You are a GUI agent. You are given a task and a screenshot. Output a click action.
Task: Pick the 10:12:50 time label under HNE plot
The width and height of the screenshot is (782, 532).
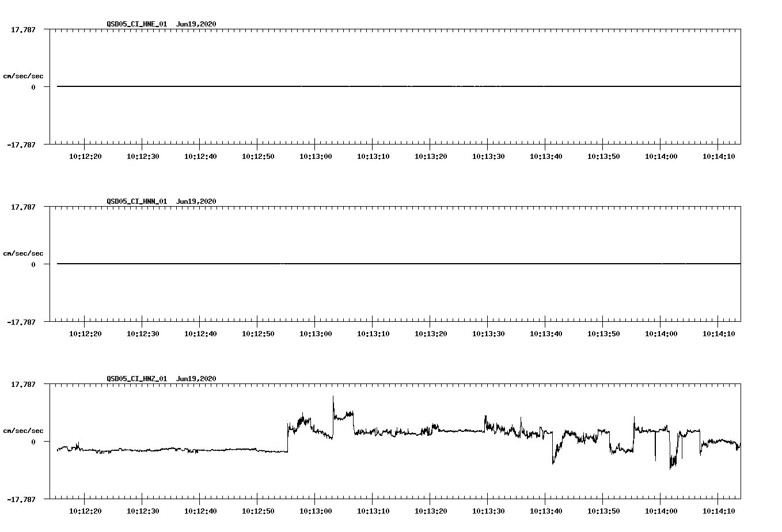pos(258,157)
